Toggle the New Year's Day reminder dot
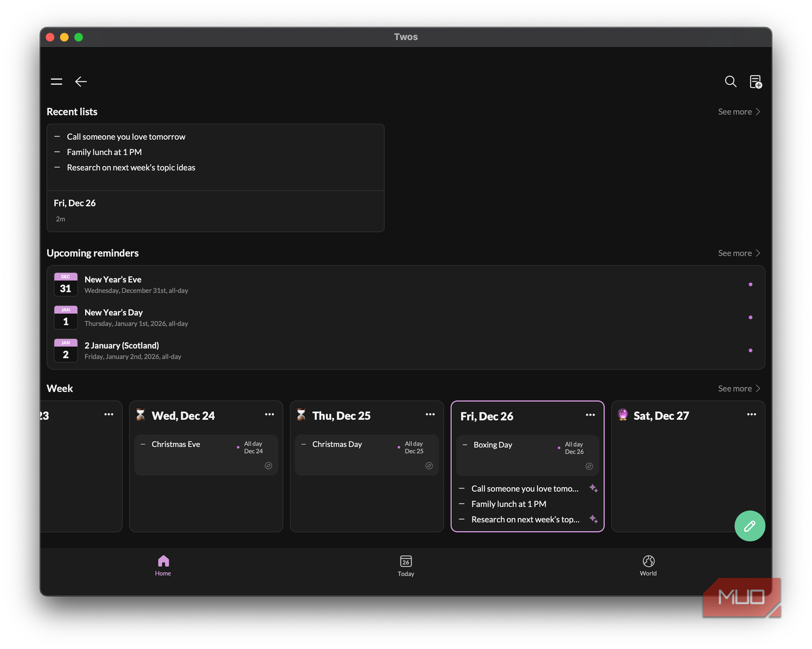This screenshot has width=812, height=649. (x=750, y=317)
